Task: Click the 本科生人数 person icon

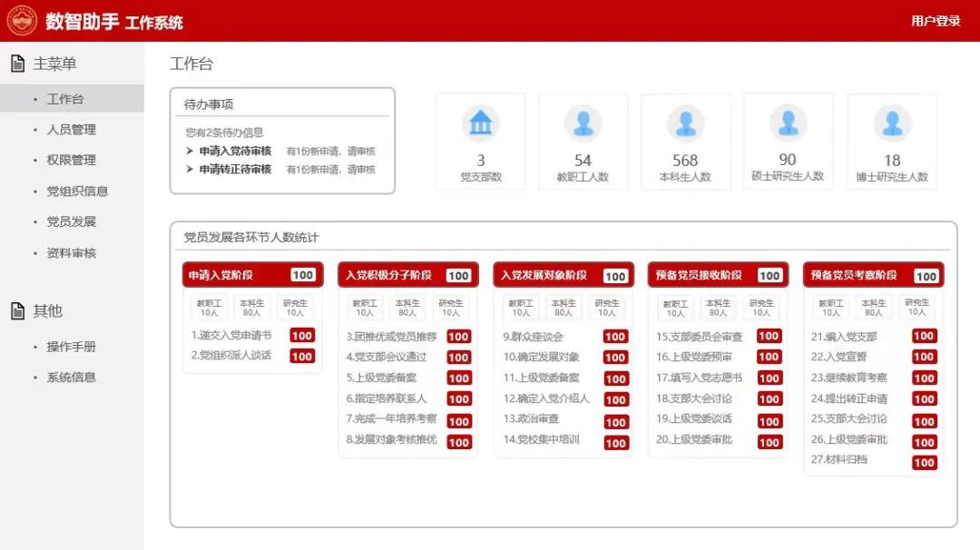Action: click(x=685, y=123)
